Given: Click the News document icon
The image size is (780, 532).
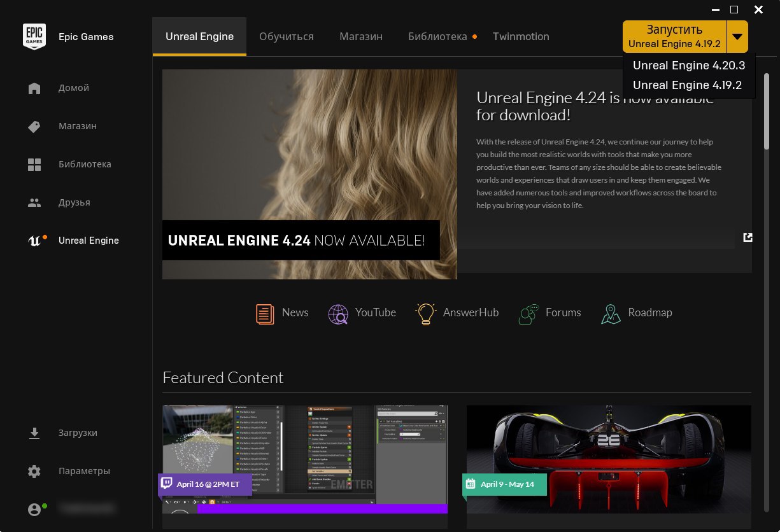Looking at the screenshot, I should (x=265, y=313).
